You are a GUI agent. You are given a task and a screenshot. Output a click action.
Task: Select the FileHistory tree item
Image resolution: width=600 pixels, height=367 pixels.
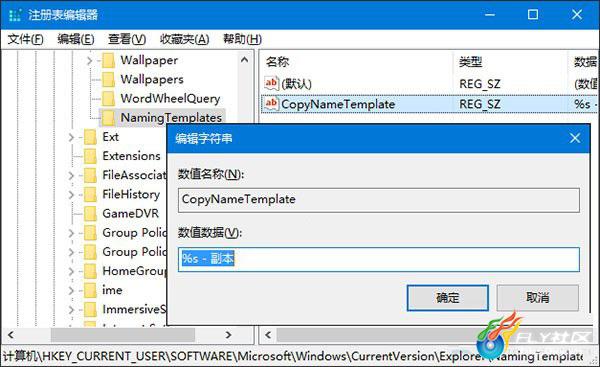(131, 194)
